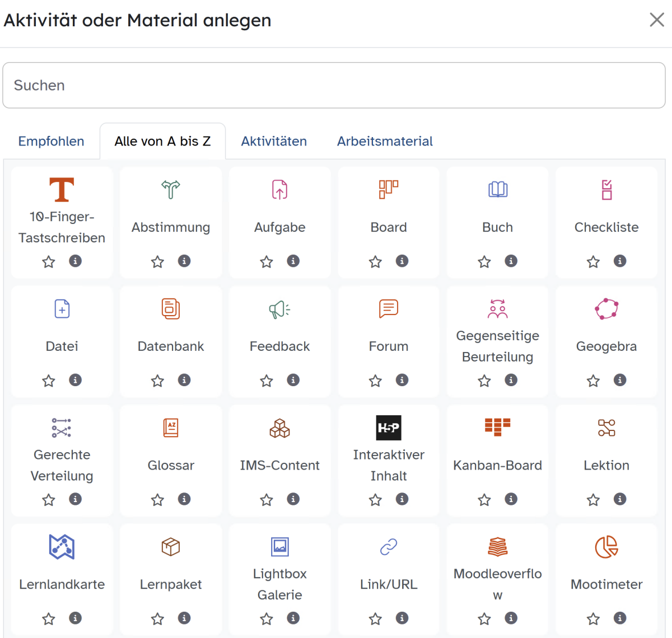This screenshot has width=672, height=638.
Task: Click the H5P Interaktiver Inhalt icon
Action: pyautogui.click(x=389, y=428)
